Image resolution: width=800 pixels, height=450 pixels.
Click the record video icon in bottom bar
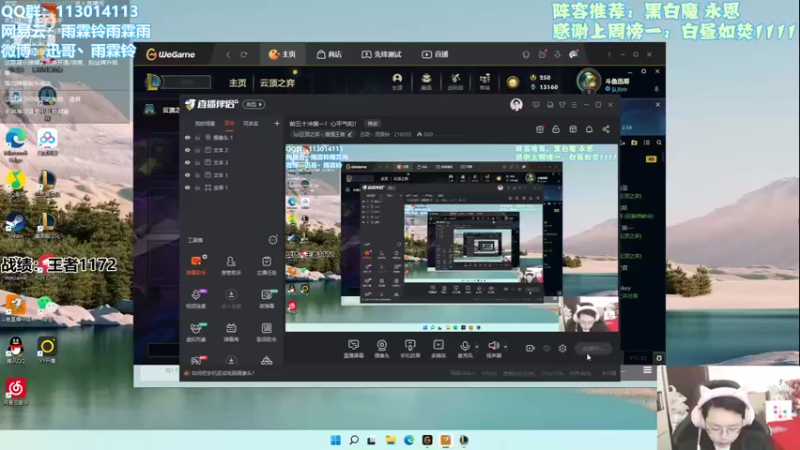530,348
